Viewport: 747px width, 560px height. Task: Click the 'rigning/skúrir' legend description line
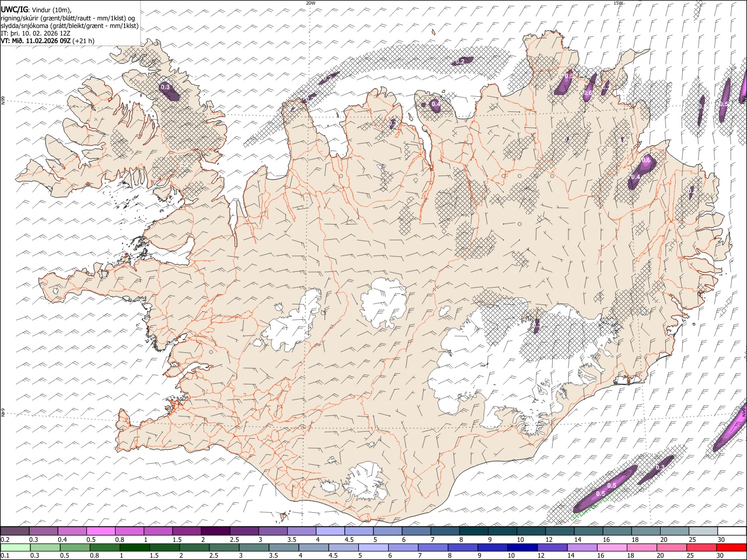(69, 17)
